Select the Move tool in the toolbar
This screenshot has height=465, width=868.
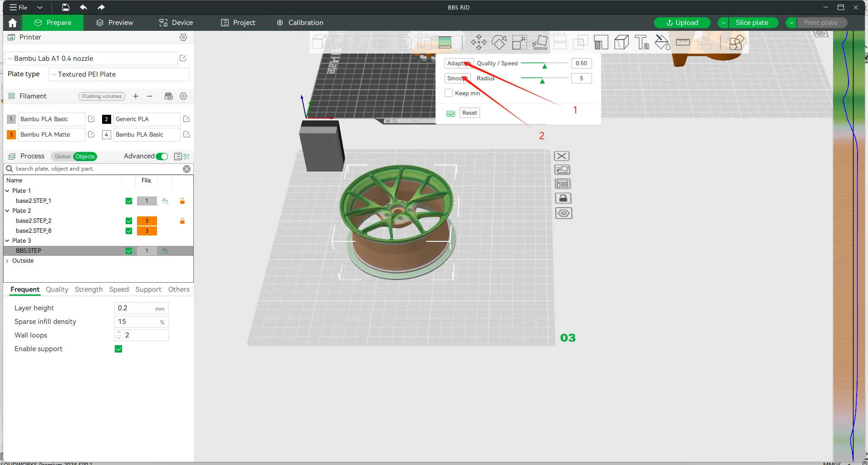478,43
